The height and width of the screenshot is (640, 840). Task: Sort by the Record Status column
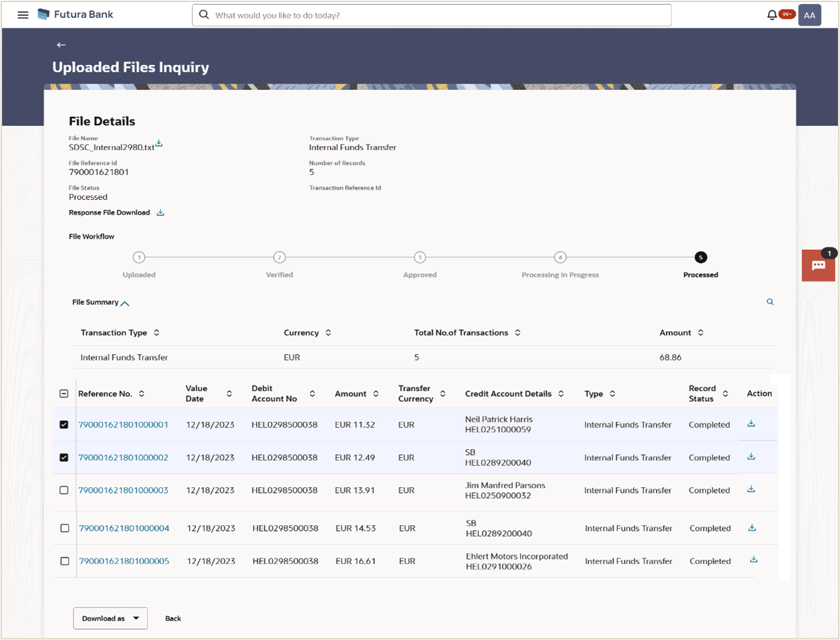click(725, 394)
